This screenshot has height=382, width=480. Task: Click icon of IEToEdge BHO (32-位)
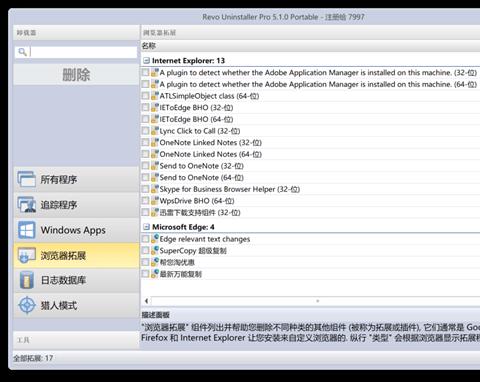155,108
